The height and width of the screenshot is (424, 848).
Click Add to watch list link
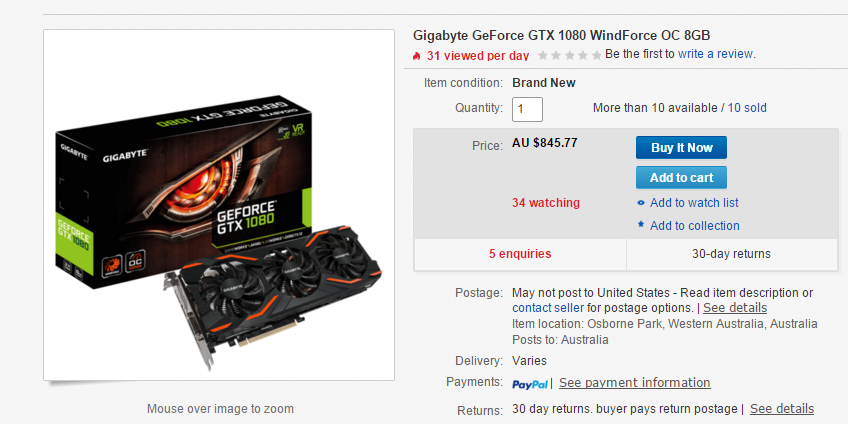pyautogui.click(x=694, y=203)
